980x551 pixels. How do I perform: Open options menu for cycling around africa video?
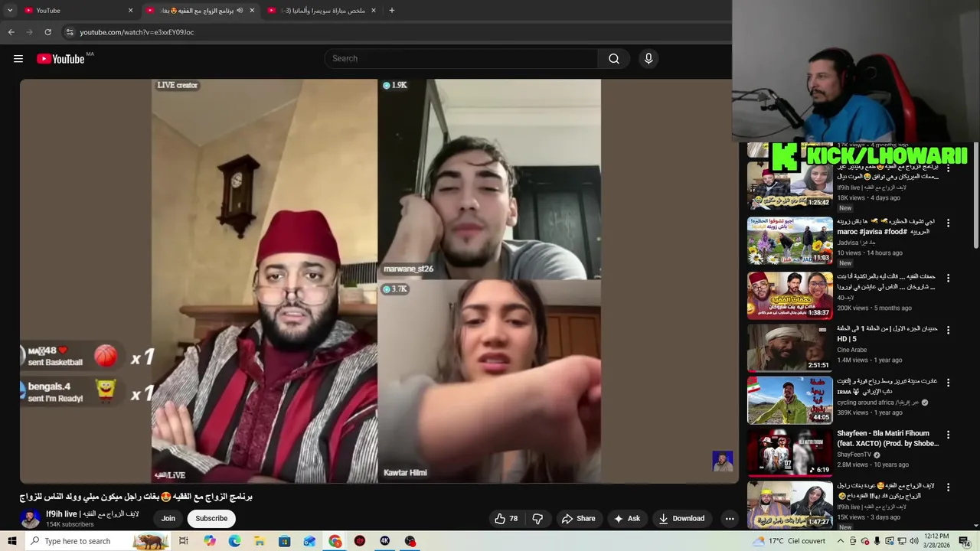point(948,382)
